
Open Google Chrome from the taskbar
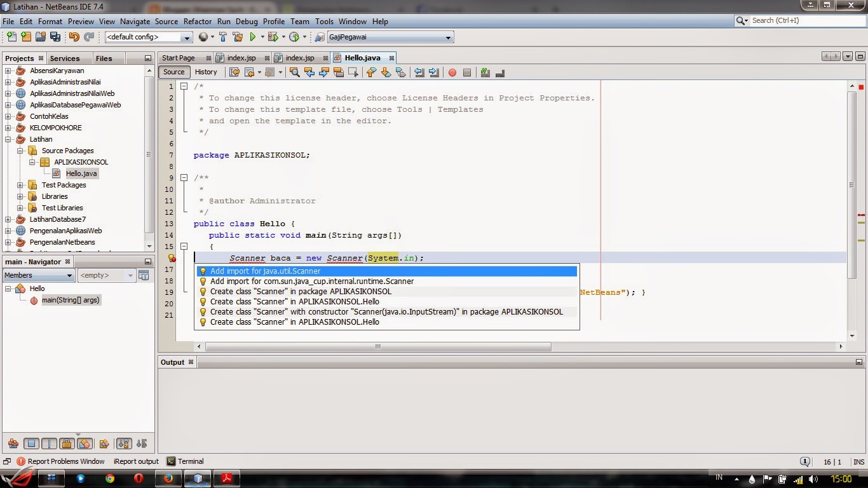110,478
